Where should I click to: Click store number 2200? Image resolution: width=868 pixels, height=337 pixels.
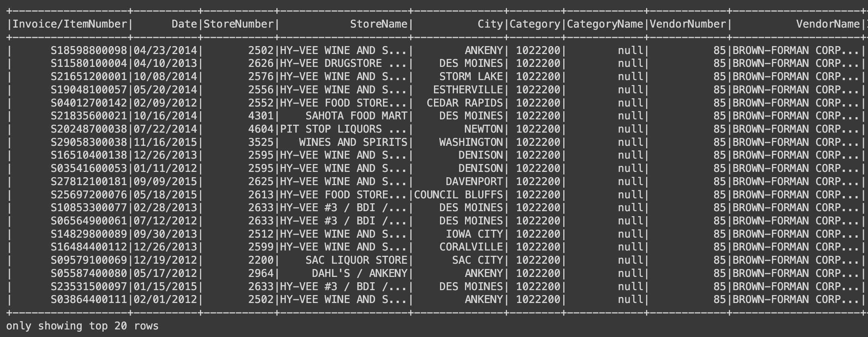261,260
